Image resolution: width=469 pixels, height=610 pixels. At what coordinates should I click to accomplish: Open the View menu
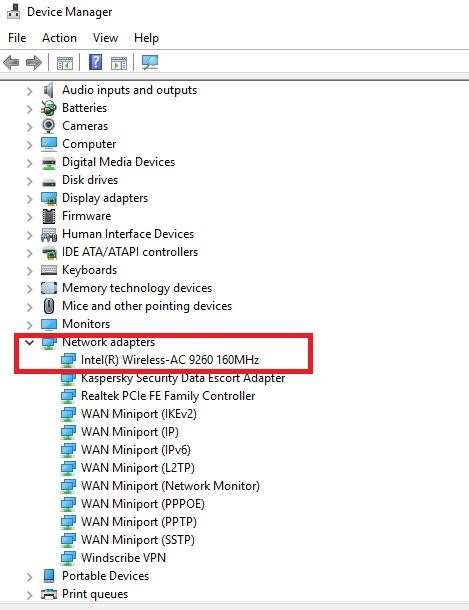click(x=105, y=38)
